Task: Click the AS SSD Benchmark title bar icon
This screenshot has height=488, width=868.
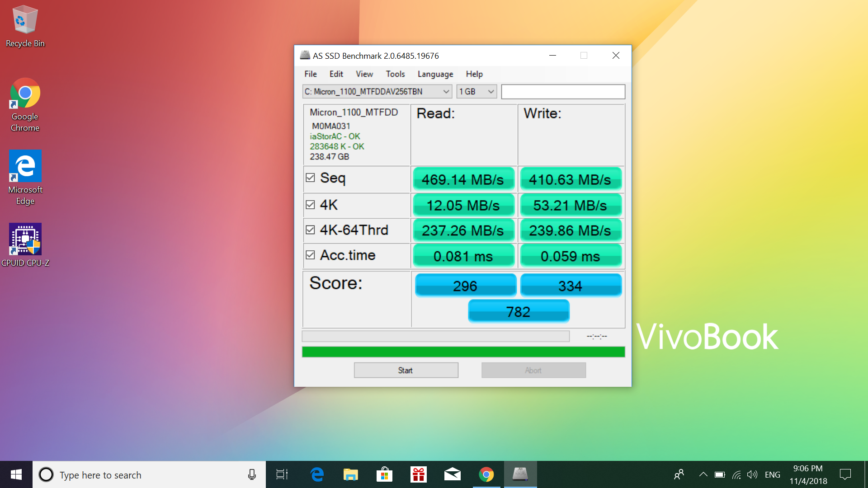Action: tap(305, 55)
